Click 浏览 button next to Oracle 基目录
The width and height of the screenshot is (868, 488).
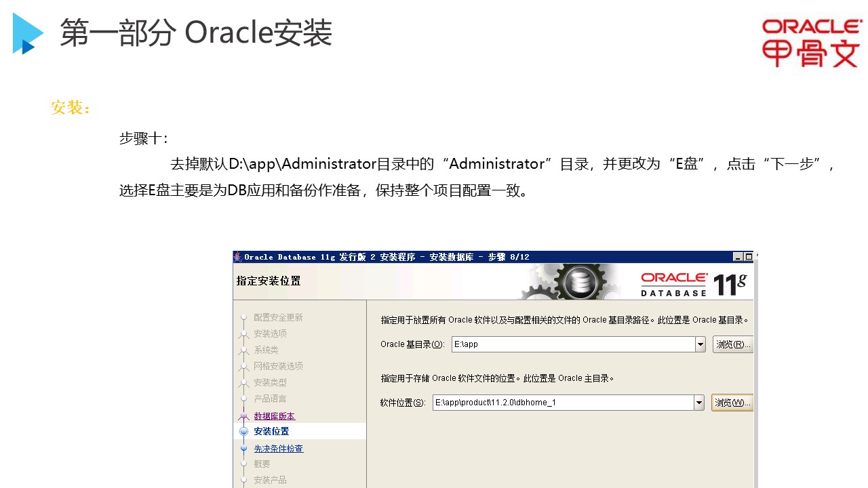coord(732,344)
